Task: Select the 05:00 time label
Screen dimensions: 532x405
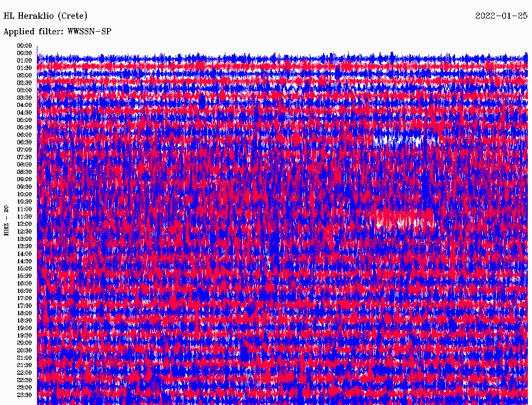Action: (24, 120)
